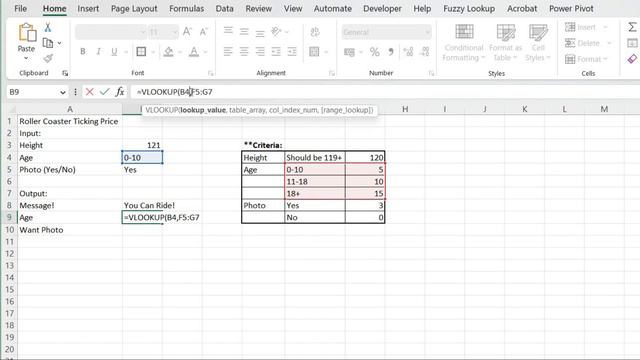Switch to the Data tab

pos(224,9)
